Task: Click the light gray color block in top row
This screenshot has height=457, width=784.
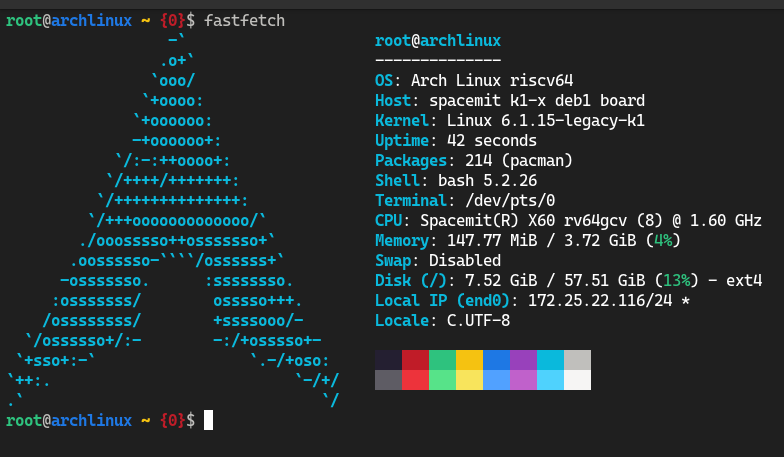Action: (x=578, y=360)
